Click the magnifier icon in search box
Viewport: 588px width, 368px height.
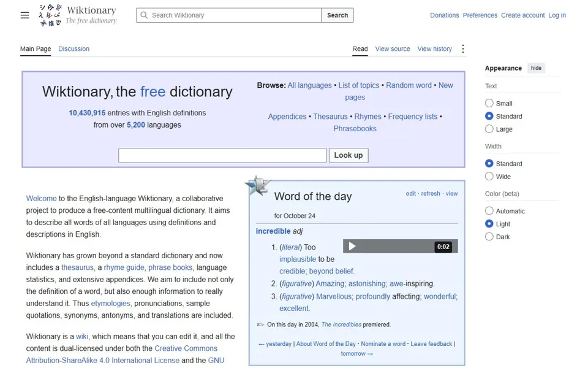point(144,15)
